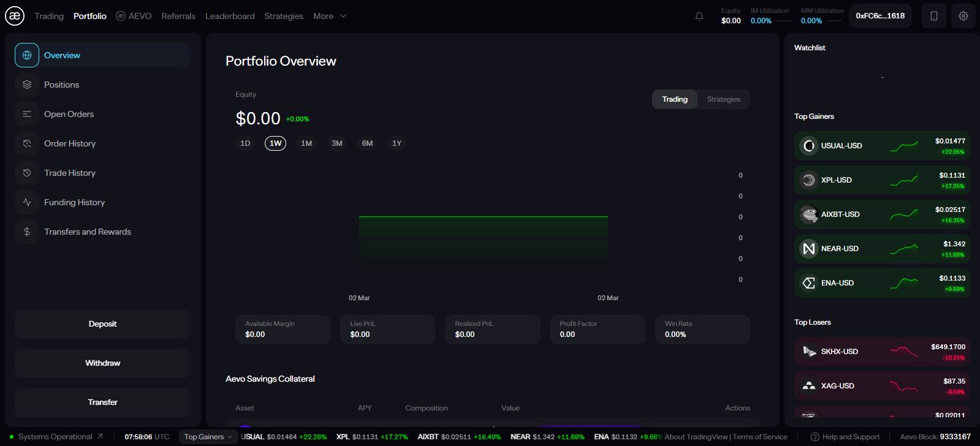Open the Strategies nav tab
Image resolution: width=980 pixels, height=446 pixels.
(284, 16)
